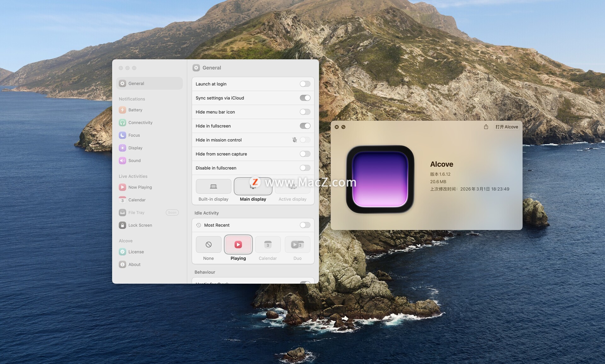Choose None as idle activity

[208, 245]
